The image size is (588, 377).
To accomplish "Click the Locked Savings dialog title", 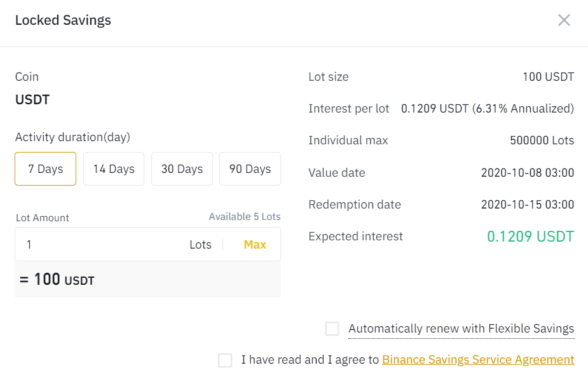I will coord(63,20).
